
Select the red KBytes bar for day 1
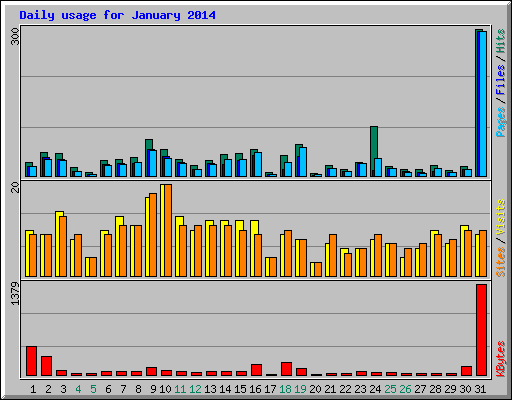coord(31,361)
